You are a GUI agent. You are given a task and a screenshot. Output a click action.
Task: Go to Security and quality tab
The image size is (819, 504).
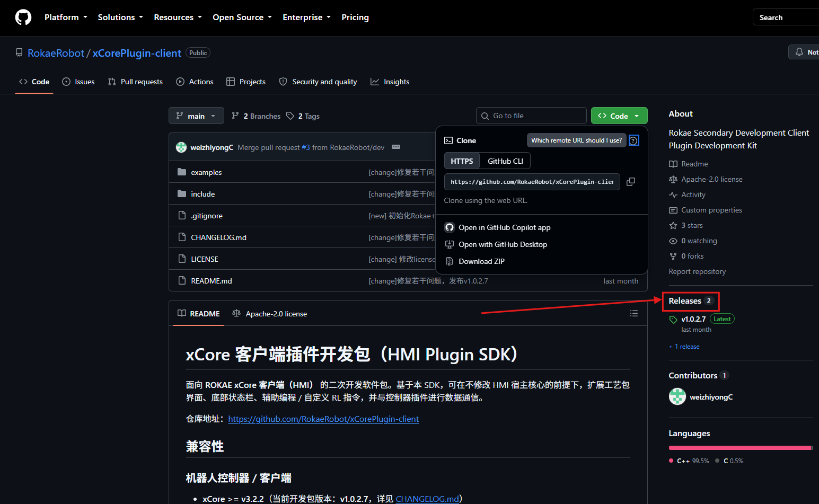(x=318, y=82)
